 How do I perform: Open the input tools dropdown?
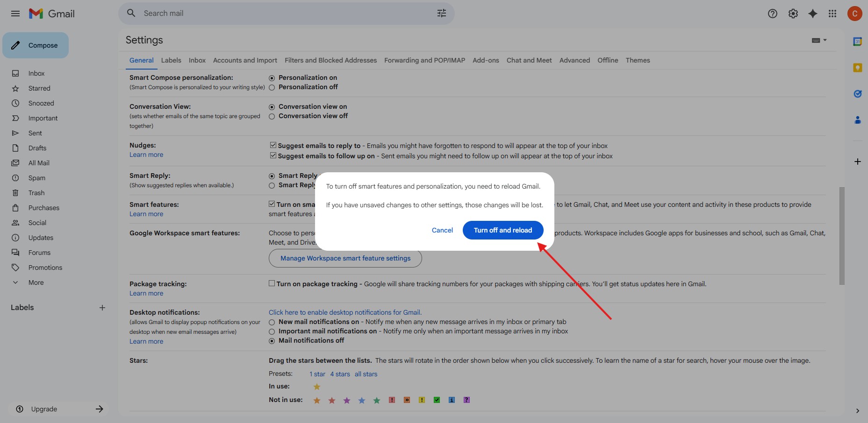pyautogui.click(x=819, y=40)
